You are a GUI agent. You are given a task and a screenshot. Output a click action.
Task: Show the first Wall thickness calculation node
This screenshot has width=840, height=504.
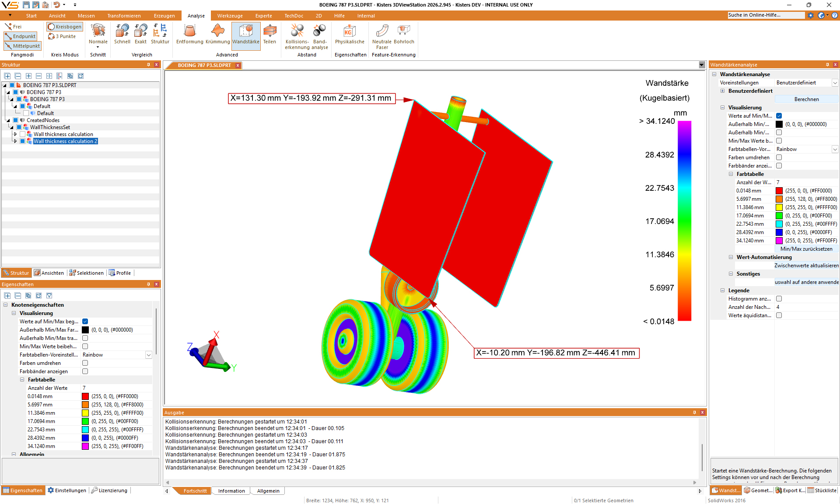(23, 134)
